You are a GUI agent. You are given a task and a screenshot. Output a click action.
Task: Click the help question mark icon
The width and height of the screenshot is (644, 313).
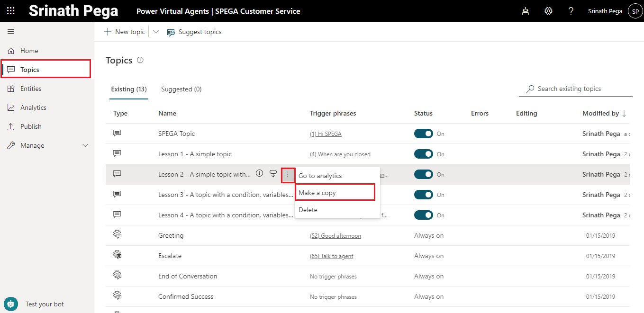pyautogui.click(x=571, y=11)
